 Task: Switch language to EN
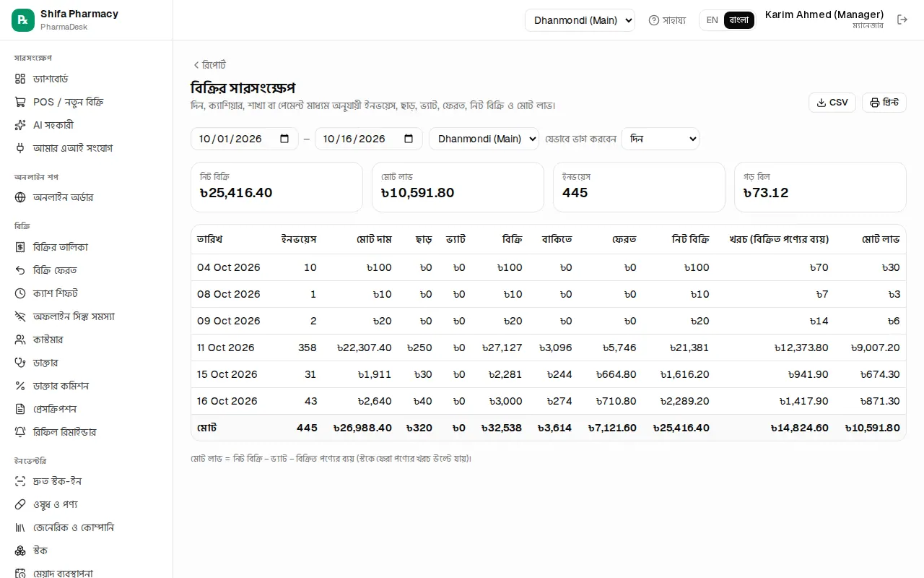pos(712,20)
